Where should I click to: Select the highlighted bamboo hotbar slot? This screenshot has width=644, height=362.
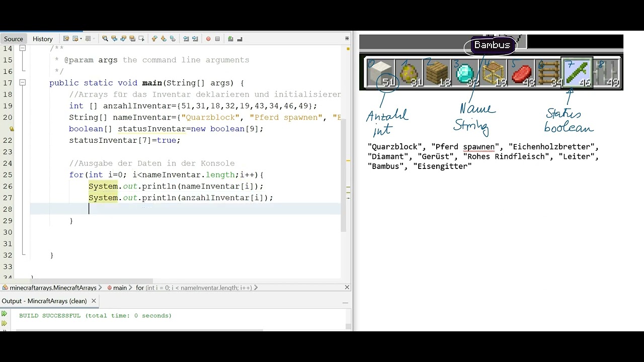578,73
